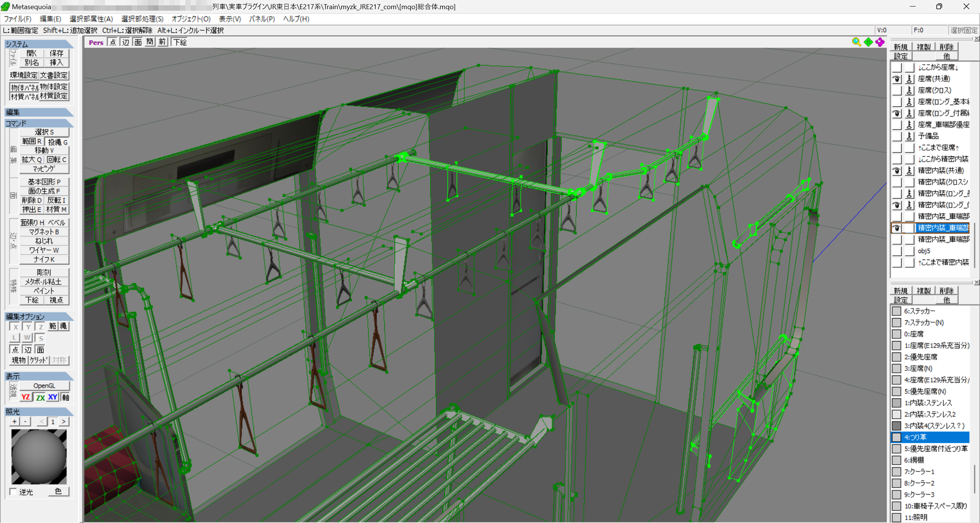Show the obj5 object visibility box
This screenshot has width=980, height=523.
897,251
